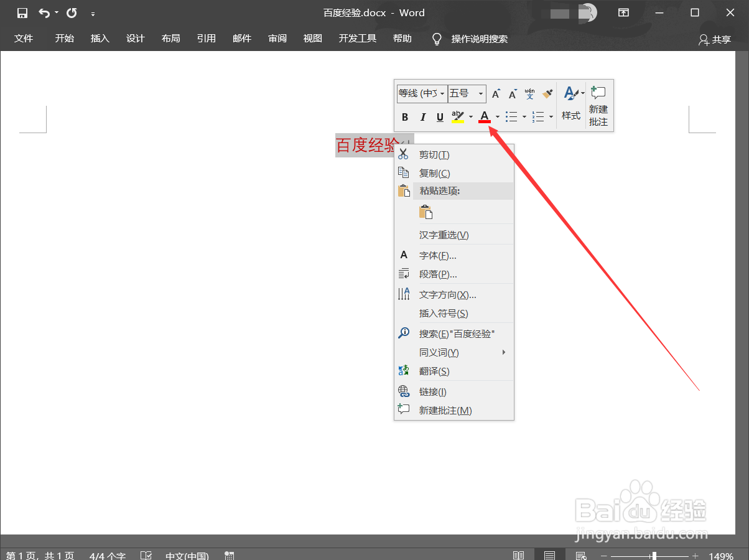Switch to the 开始 ribbon tab
This screenshot has width=749, height=560.
(64, 39)
